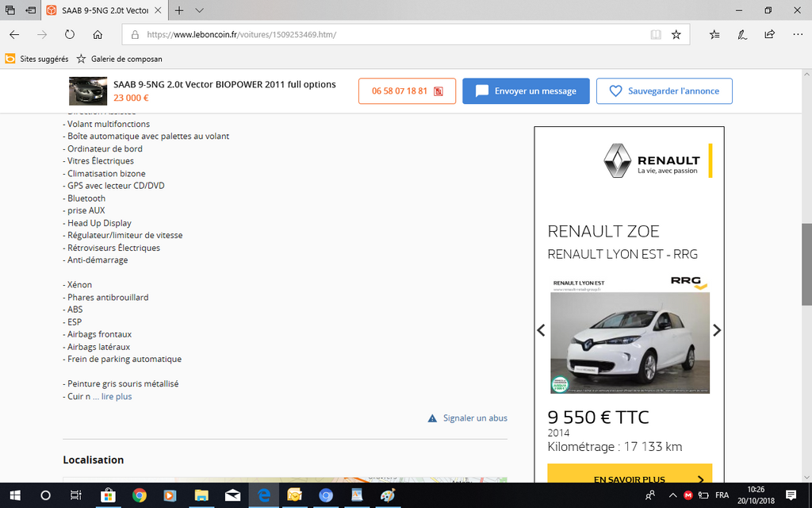Click Envoyer un message button
Viewport: 812px width, 508px height.
pos(526,91)
